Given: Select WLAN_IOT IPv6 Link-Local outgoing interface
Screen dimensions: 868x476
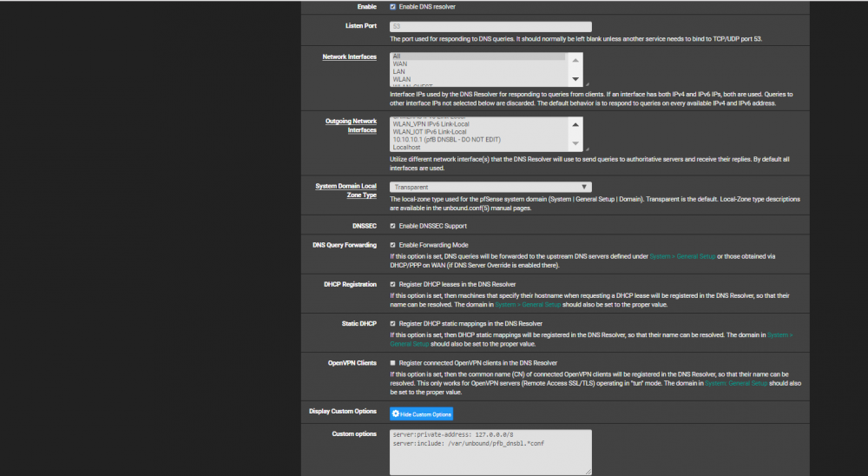Looking at the screenshot, I should tap(479, 132).
